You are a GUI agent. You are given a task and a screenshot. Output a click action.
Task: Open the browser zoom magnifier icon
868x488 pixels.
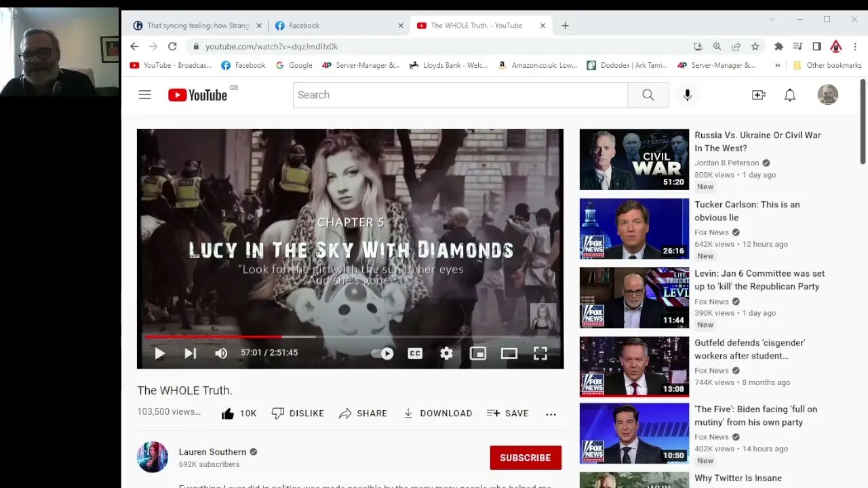pos(717,46)
